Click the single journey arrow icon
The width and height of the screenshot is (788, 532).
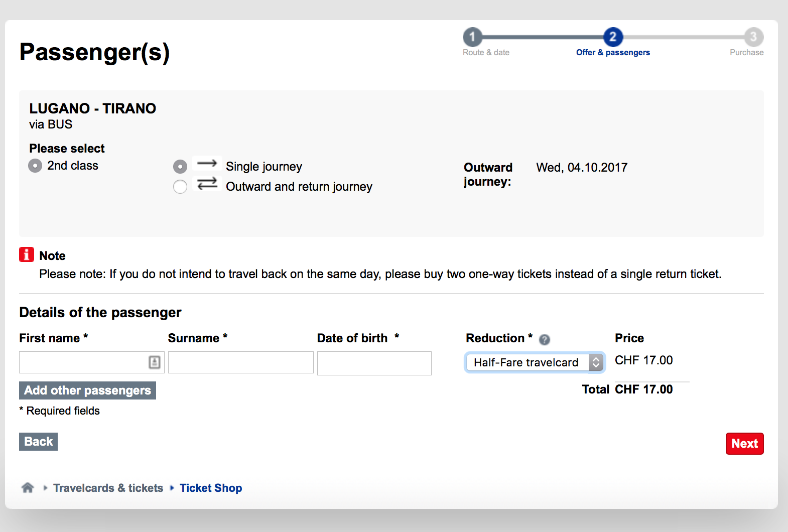pos(207,164)
